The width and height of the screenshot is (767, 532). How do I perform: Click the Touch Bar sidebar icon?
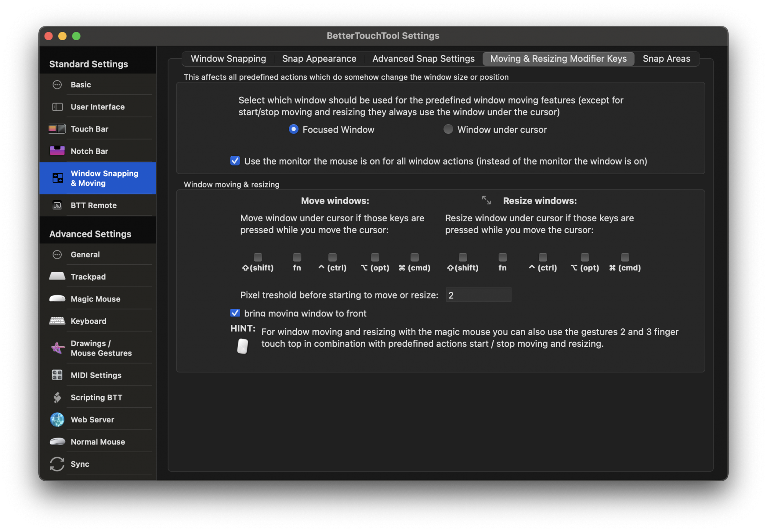(x=57, y=129)
